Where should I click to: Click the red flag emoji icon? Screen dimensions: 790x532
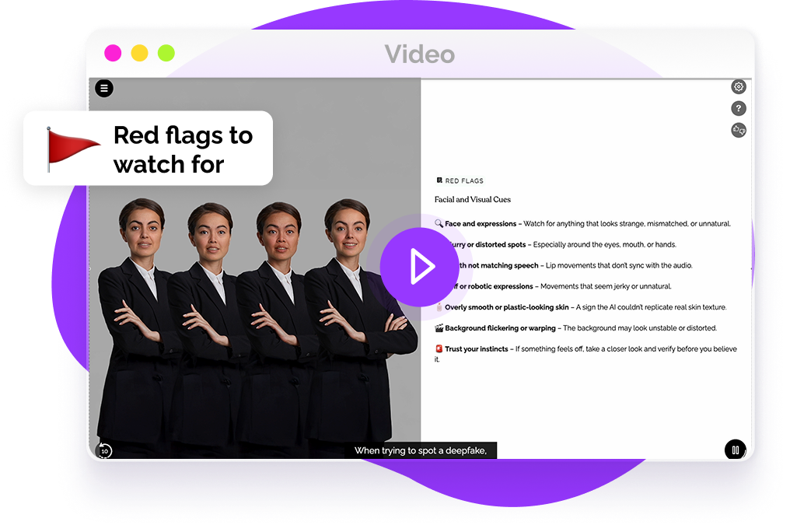pos(72,148)
